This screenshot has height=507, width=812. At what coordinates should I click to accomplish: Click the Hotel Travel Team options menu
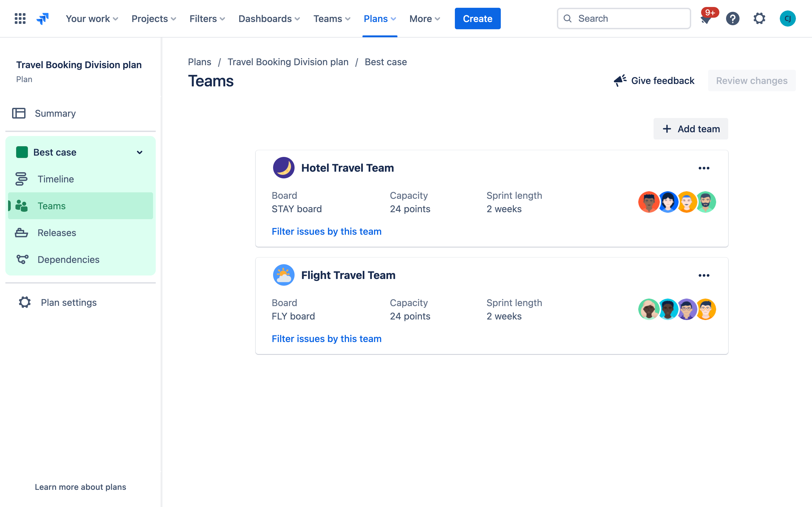coord(704,168)
